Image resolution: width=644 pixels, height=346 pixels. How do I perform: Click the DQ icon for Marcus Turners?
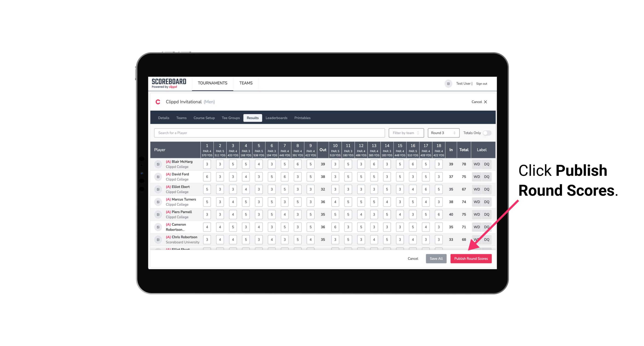pyautogui.click(x=487, y=202)
